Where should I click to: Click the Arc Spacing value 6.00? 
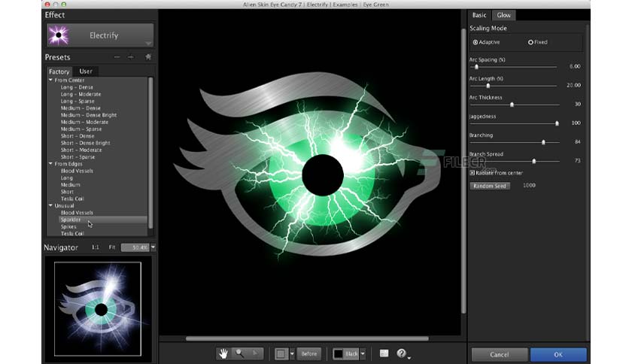574,66
